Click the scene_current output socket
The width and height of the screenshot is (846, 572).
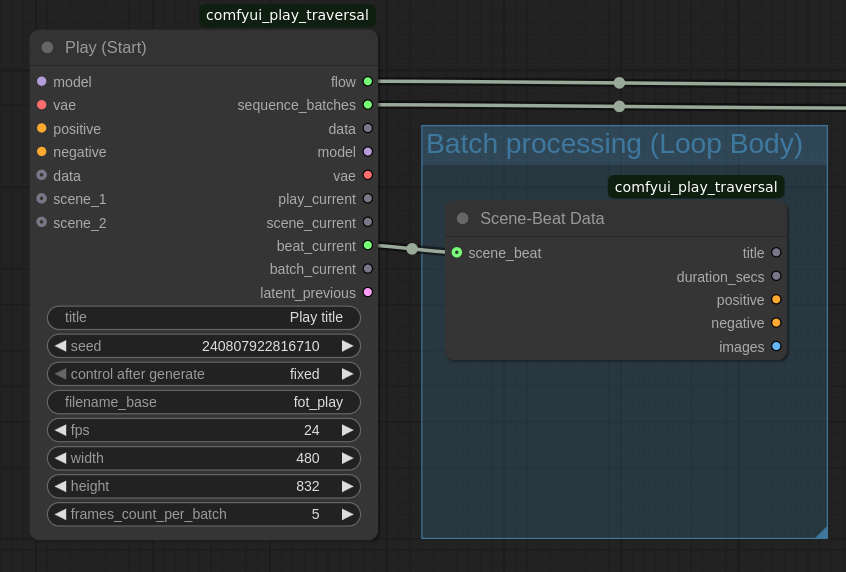pos(368,222)
